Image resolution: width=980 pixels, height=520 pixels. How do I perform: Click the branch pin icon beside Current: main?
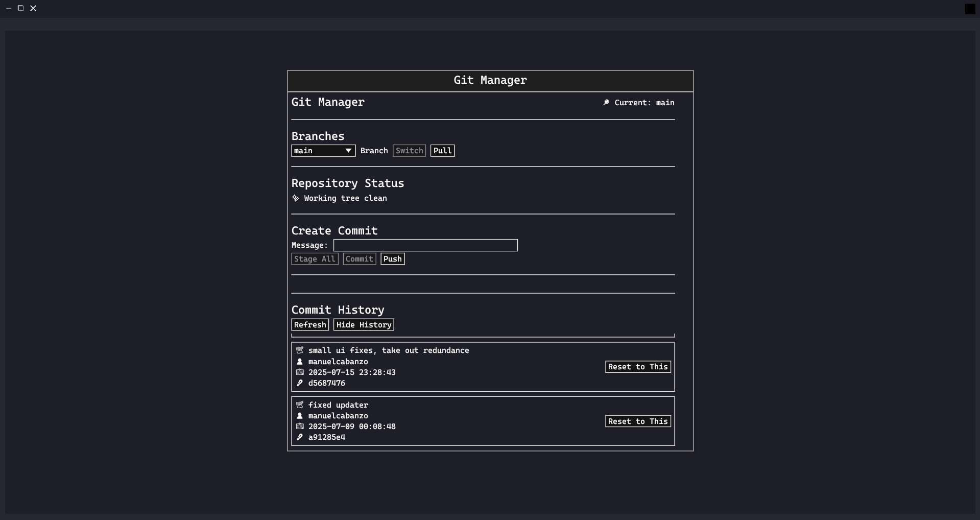[606, 103]
